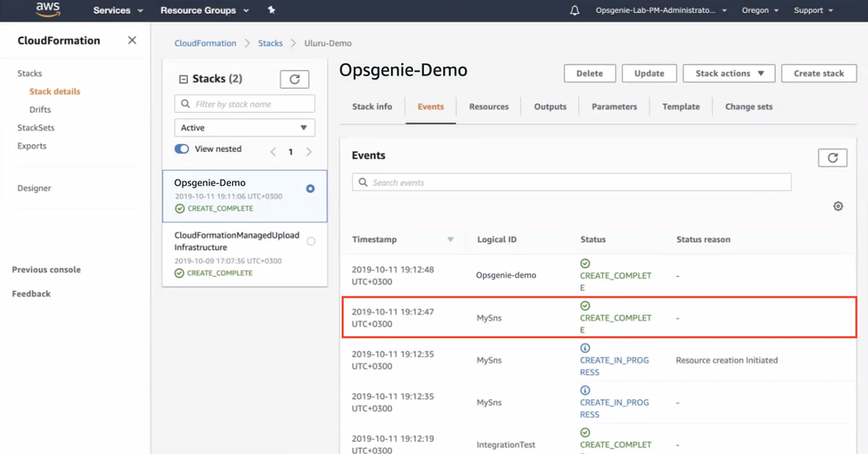This screenshot has height=454, width=868.
Task: Switch to the Resources tab
Action: pyautogui.click(x=488, y=107)
